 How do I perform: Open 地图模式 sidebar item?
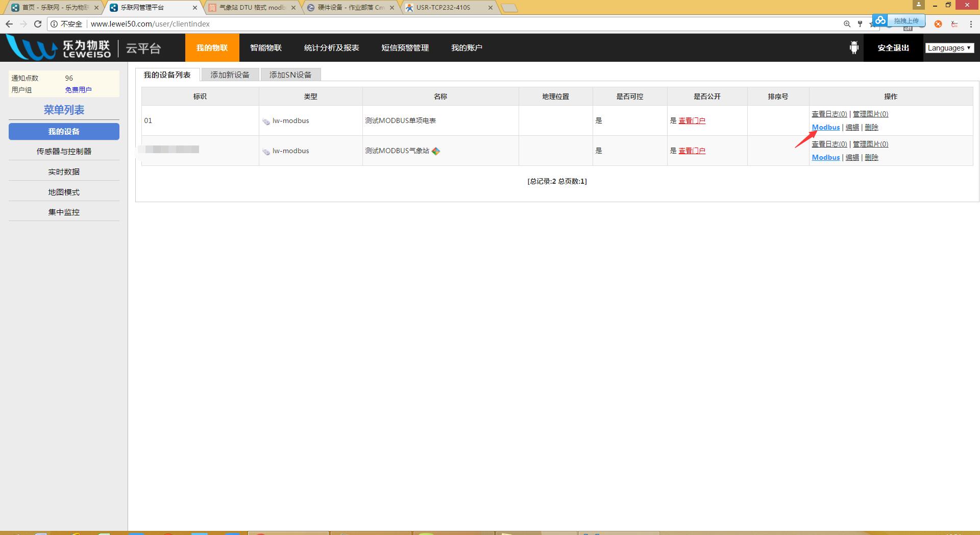click(64, 192)
